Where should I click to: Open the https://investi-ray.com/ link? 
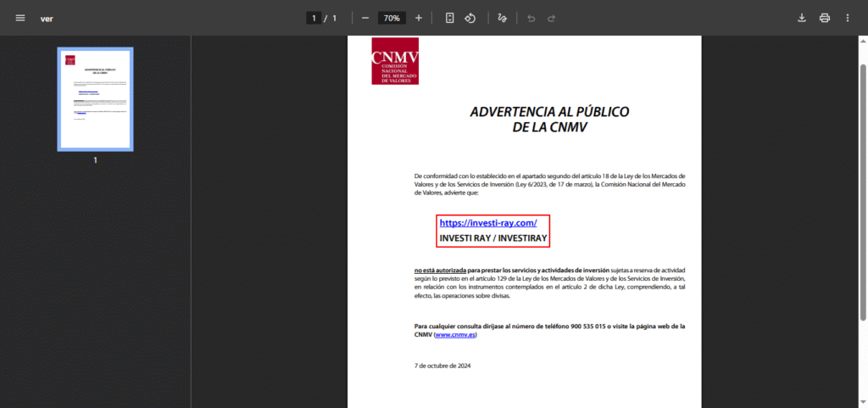pos(488,223)
